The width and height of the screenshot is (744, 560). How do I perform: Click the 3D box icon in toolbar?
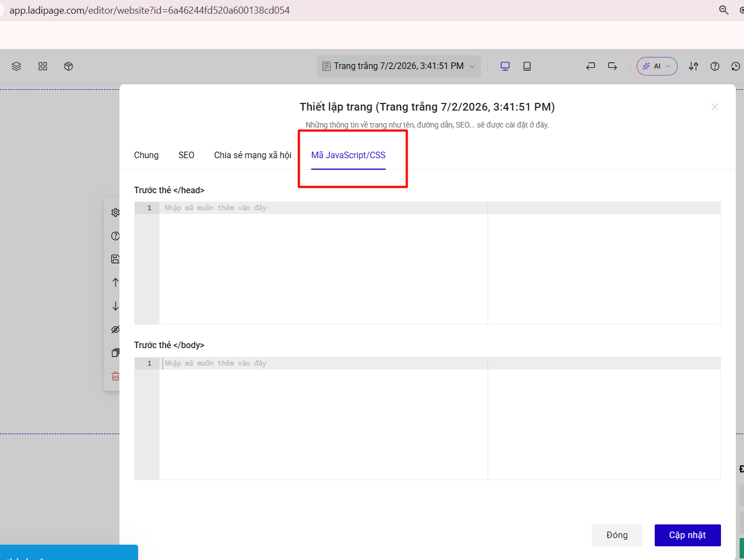[68, 66]
